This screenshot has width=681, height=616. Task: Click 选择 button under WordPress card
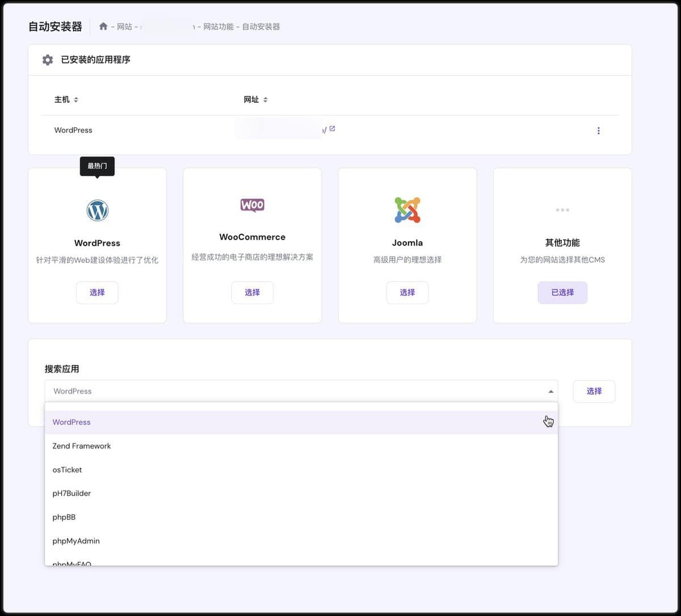pos(97,292)
